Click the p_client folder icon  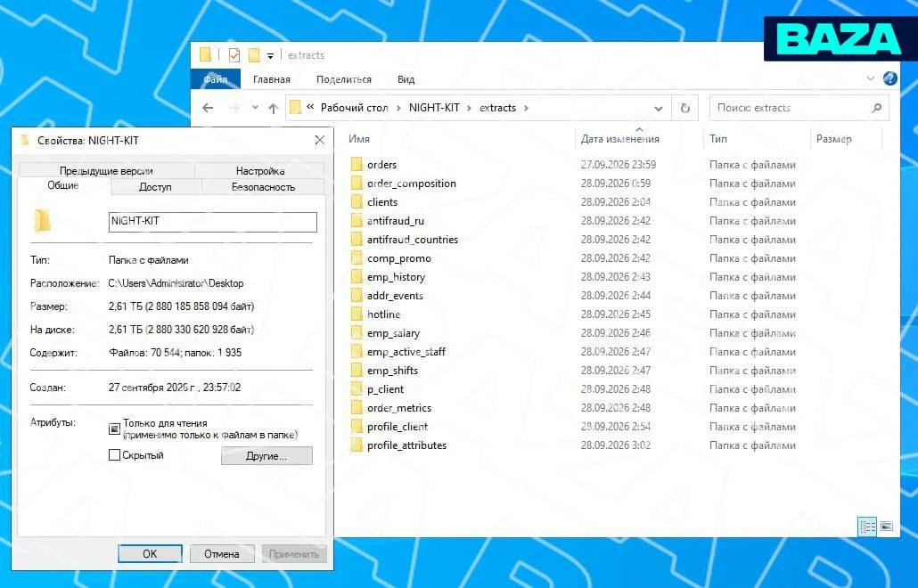click(x=357, y=389)
